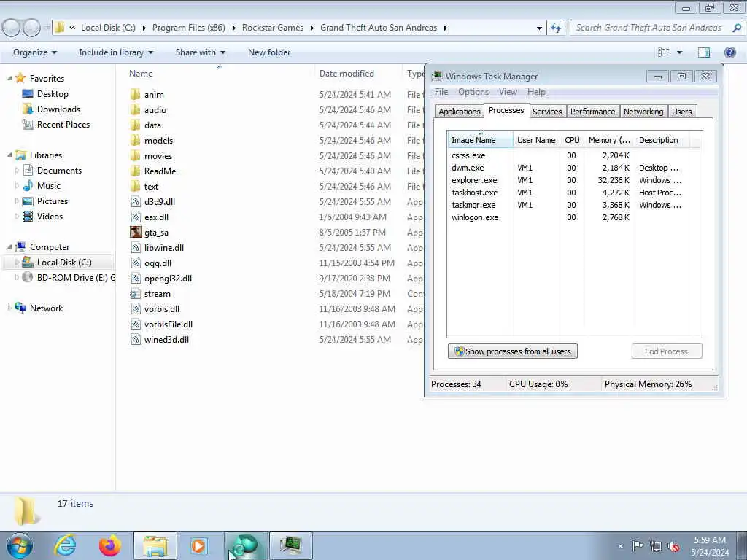This screenshot has width=747, height=560.
Task: Open the address bar history dropdown
Action: [539, 28]
